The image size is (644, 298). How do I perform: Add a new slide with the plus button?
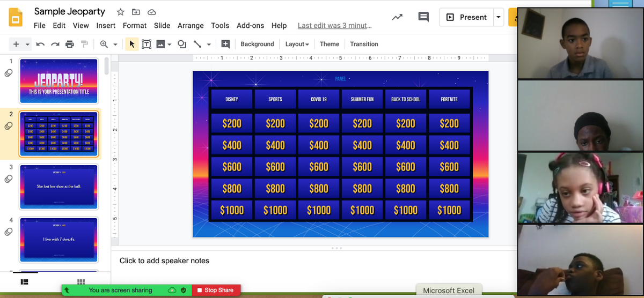(16, 44)
